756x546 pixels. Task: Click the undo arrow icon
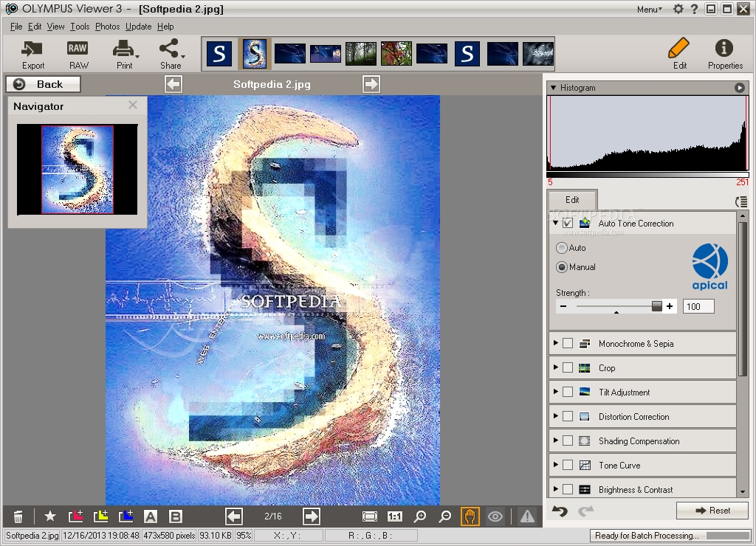click(560, 511)
